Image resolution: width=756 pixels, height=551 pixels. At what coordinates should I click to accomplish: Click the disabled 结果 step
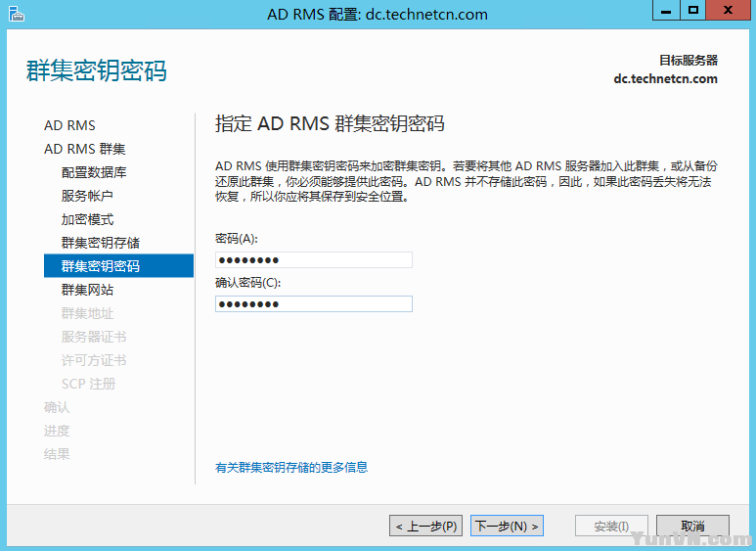point(57,454)
